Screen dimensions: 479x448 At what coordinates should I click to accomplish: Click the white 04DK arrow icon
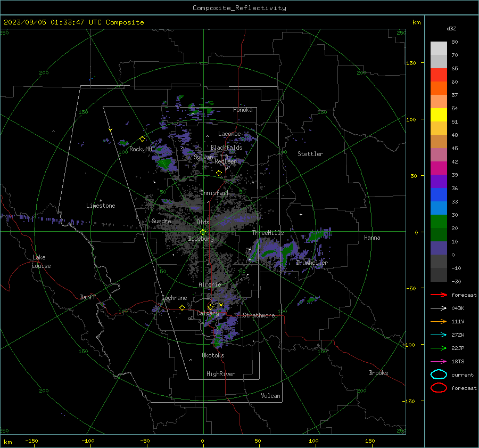click(439, 308)
